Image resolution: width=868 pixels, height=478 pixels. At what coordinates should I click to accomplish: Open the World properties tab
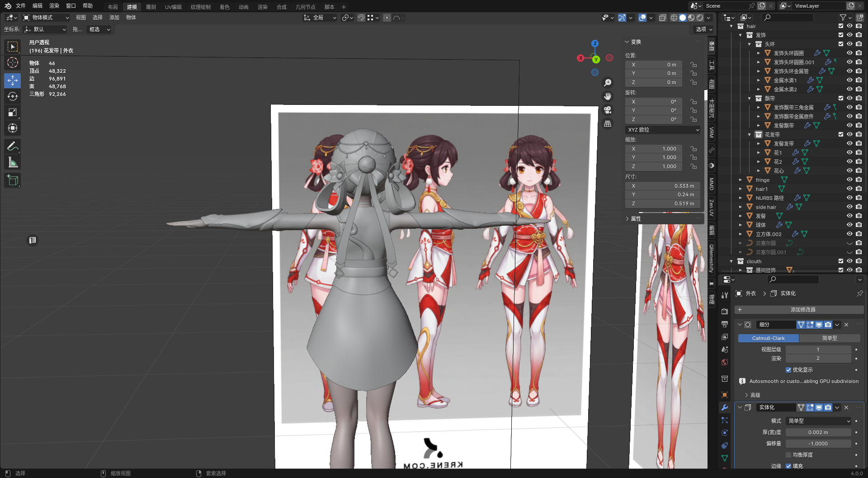725,362
